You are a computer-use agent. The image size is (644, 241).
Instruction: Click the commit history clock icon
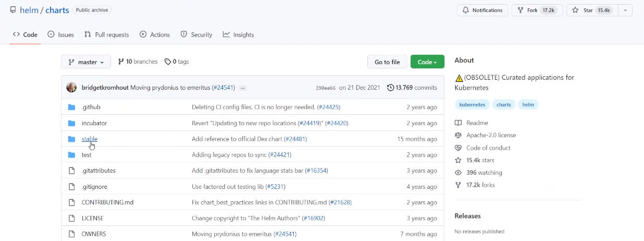point(390,88)
